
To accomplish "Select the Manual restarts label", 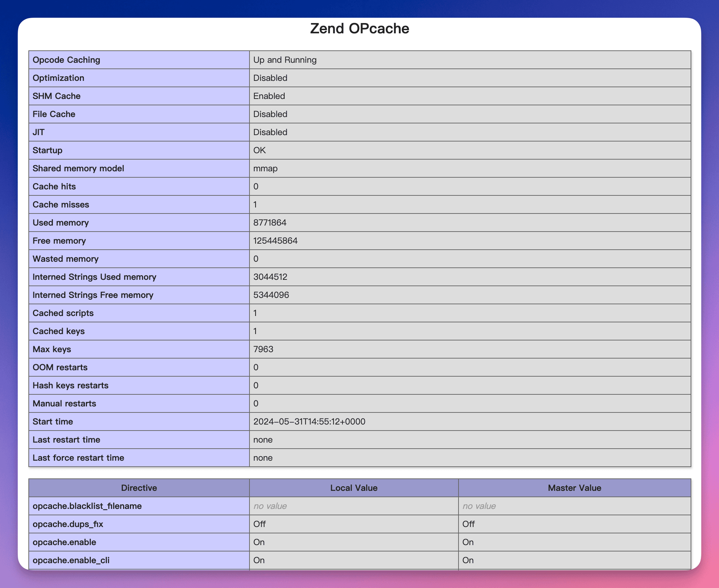I will [x=64, y=404].
